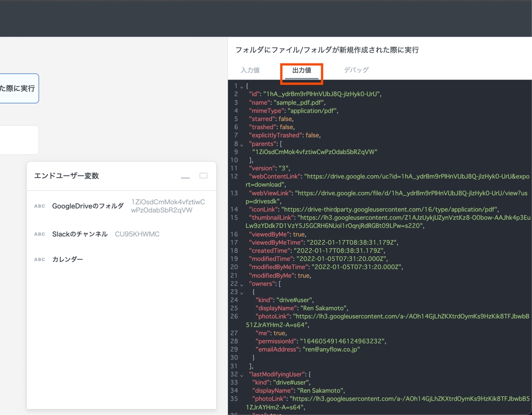The height and width of the screenshot is (415, 532).
Task: Open the デバッグ tab
Action: 356,70
